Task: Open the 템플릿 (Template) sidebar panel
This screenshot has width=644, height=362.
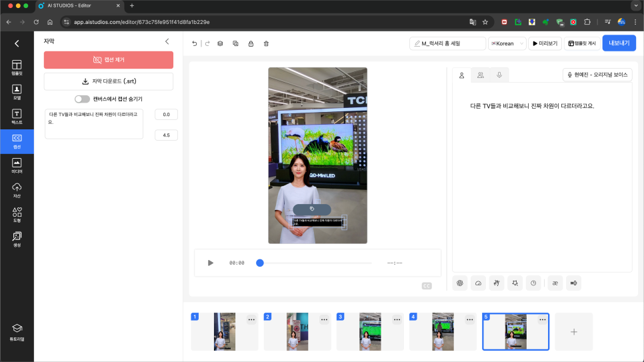Action: pyautogui.click(x=17, y=68)
